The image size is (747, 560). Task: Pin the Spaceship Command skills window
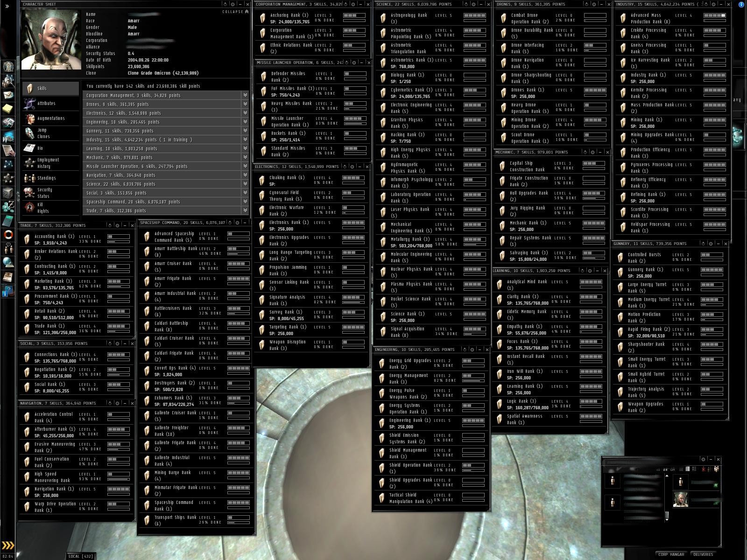click(237, 223)
